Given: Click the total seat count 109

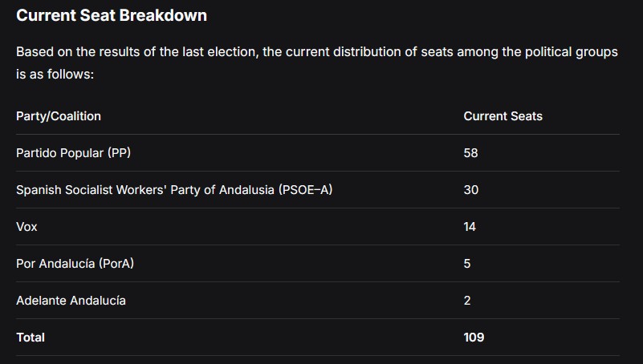Looking at the screenshot, I should pyautogui.click(x=474, y=338).
